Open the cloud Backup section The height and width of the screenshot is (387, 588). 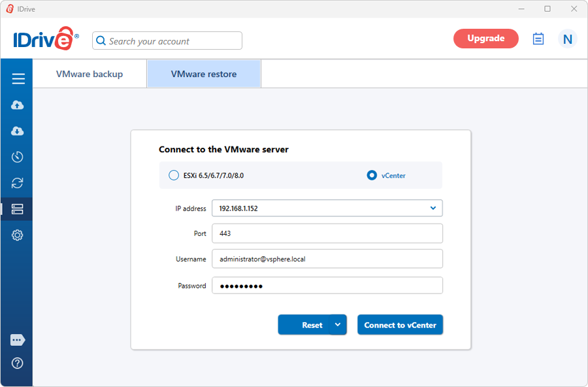tap(17, 105)
